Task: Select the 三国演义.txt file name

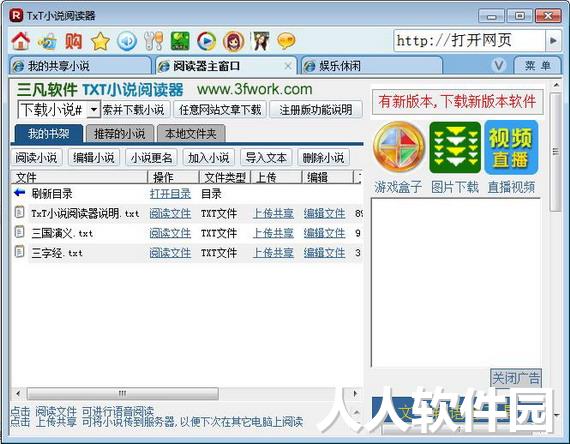Action: (x=62, y=233)
